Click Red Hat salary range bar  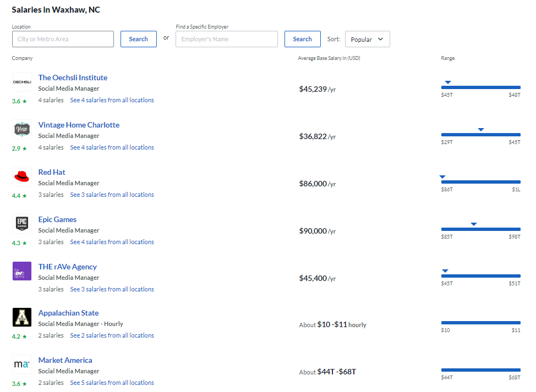click(x=480, y=182)
